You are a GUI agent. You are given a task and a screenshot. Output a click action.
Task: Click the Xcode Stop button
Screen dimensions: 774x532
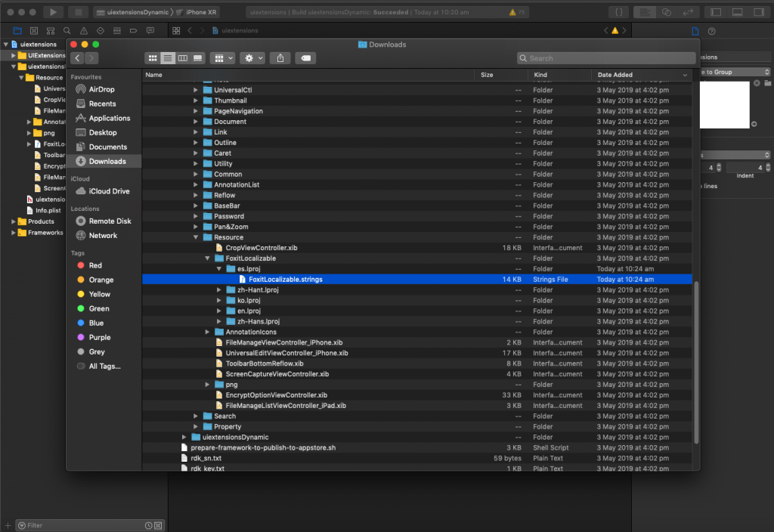click(78, 12)
